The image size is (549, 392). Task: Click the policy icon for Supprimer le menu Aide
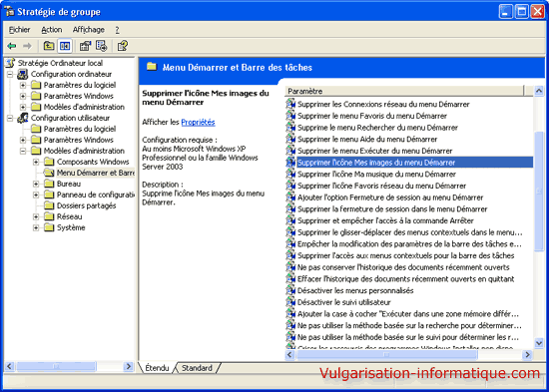pyautogui.click(x=290, y=139)
